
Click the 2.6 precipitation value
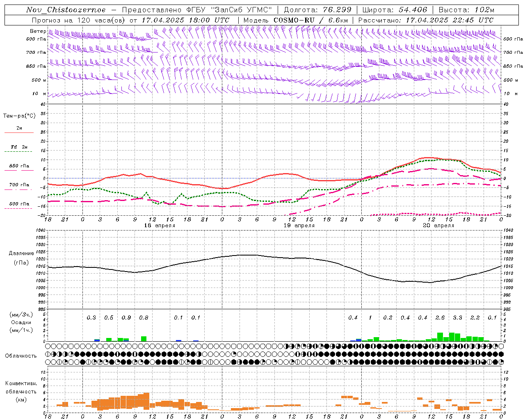point(440,318)
